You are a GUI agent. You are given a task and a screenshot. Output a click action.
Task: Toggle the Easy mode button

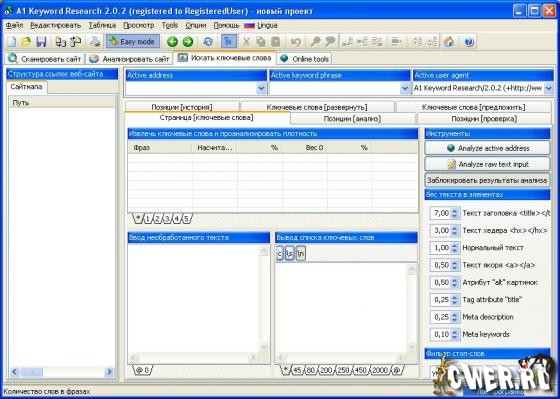[132, 42]
